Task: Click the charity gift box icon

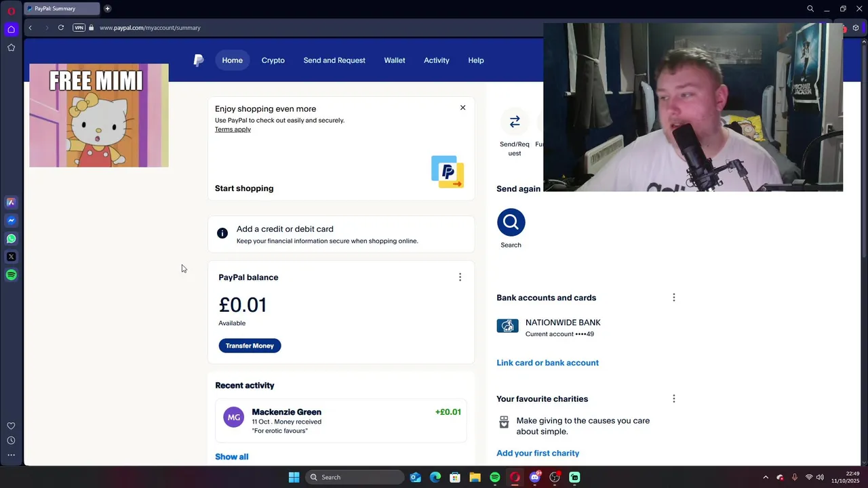Action: [x=504, y=422]
